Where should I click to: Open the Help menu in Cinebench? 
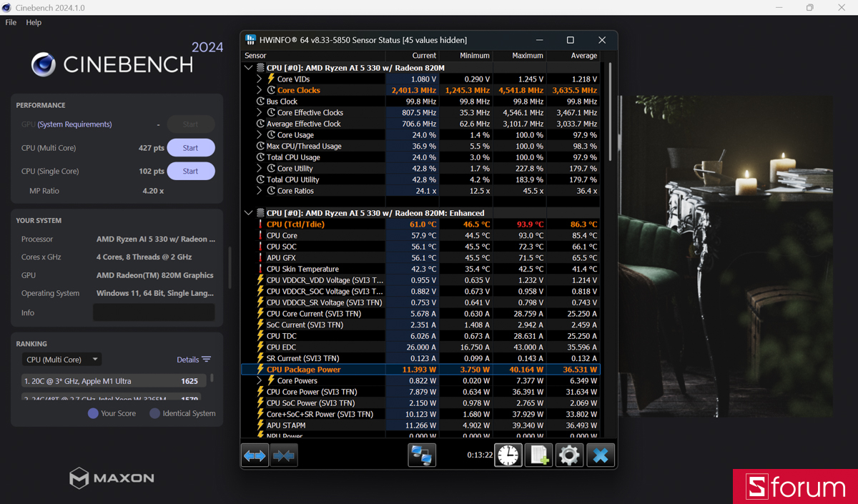(x=33, y=22)
